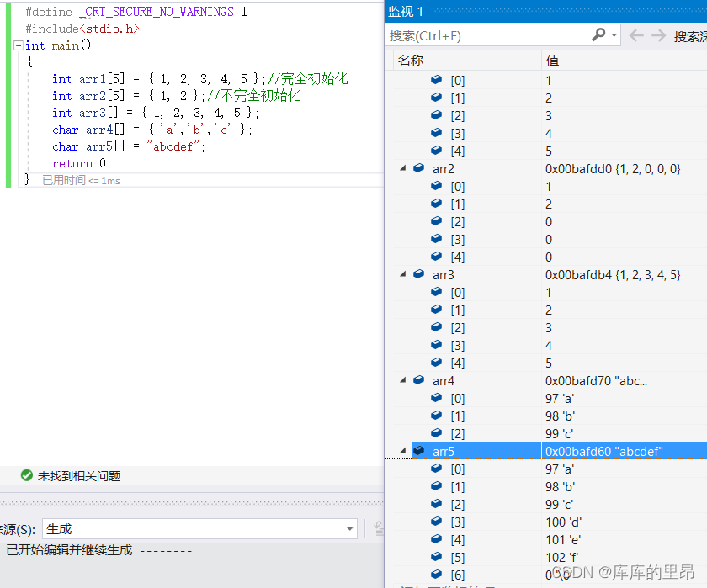
Task: Collapse the arr2 watch entry
Action: click(403, 168)
